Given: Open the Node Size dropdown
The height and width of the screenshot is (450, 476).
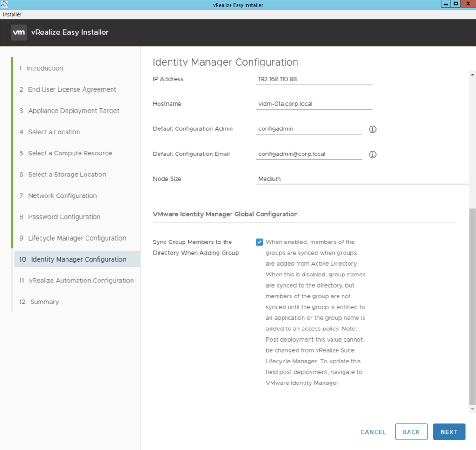Looking at the screenshot, I should [362, 179].
